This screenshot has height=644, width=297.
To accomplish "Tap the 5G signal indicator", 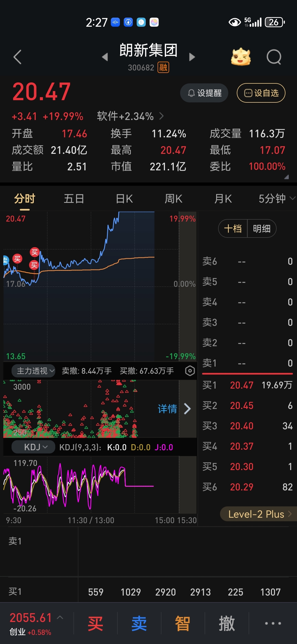I will pos(253,22).
